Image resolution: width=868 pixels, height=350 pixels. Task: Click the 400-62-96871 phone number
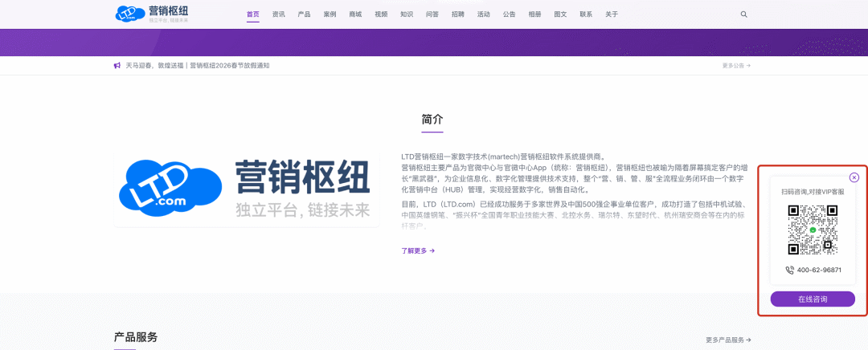click(x=819, y=271)
